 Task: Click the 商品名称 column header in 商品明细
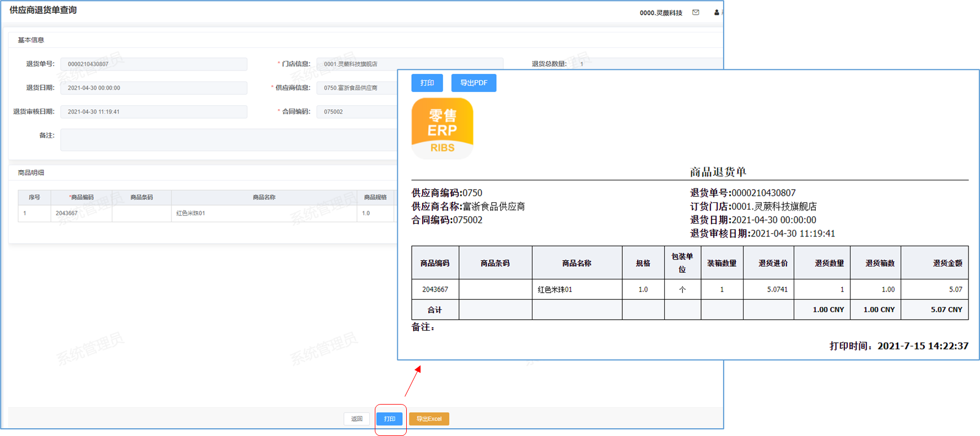264,197
